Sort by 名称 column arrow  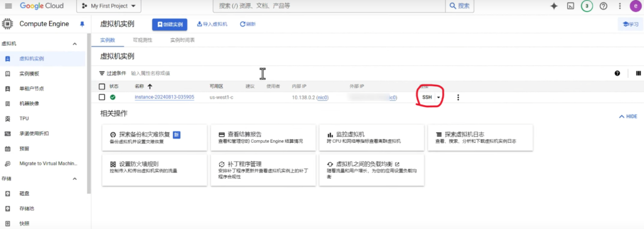(x=150, y=86)
